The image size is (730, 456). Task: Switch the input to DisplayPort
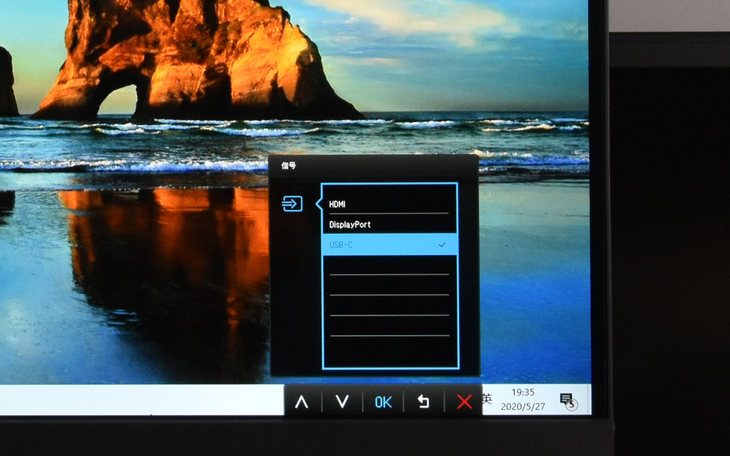coord(356,225)
